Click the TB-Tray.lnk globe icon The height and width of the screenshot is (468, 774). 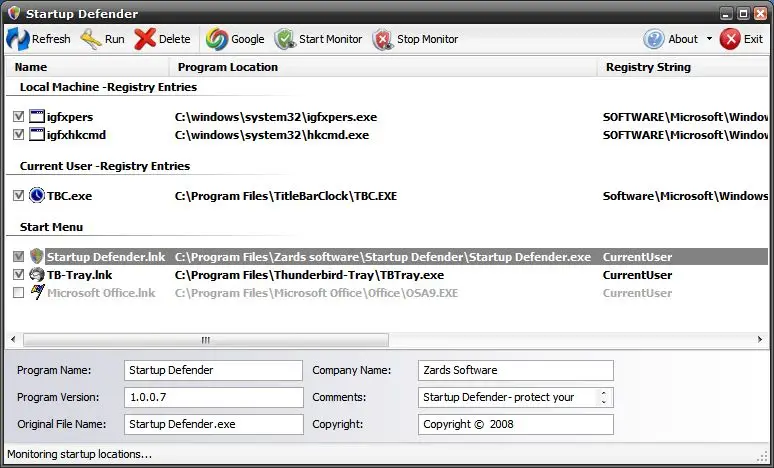[x=37, y=274]
